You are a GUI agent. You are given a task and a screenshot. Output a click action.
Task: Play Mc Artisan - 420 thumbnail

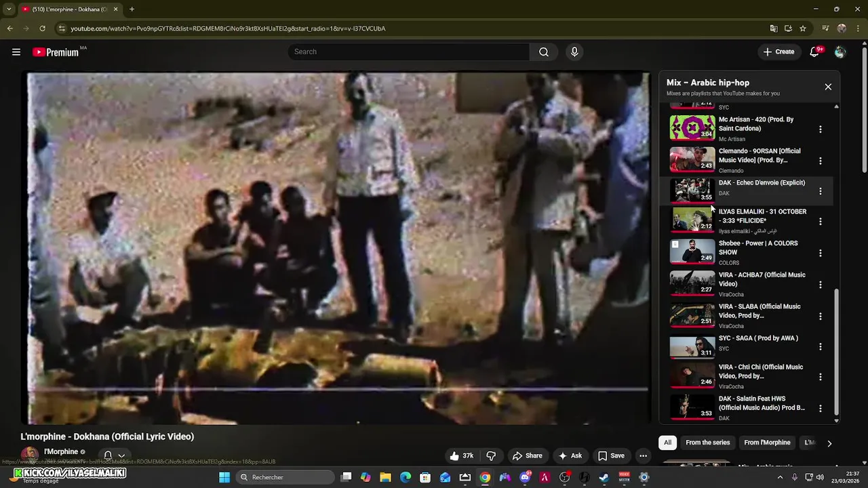(x=692, y=127)
